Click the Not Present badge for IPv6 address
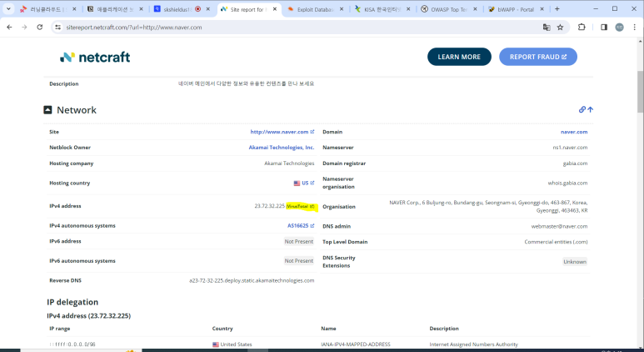The height and width of the screenshot is (352, 644). (299, 241)
